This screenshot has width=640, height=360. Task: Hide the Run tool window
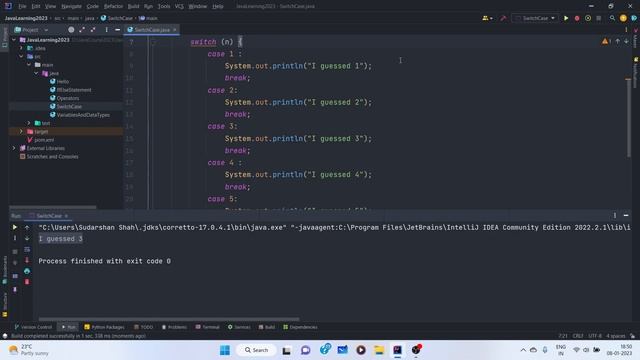click(x=626, y=216)
